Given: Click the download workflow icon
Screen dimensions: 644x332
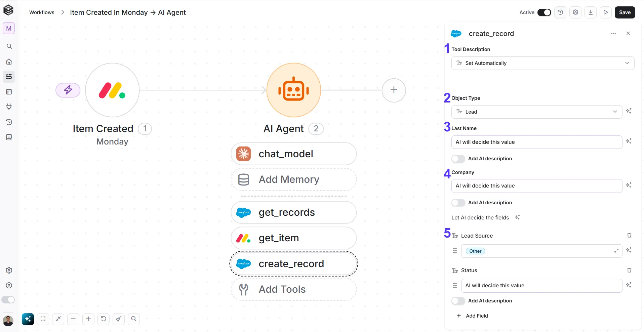Looking at the screenshot, I should [591, 12].
